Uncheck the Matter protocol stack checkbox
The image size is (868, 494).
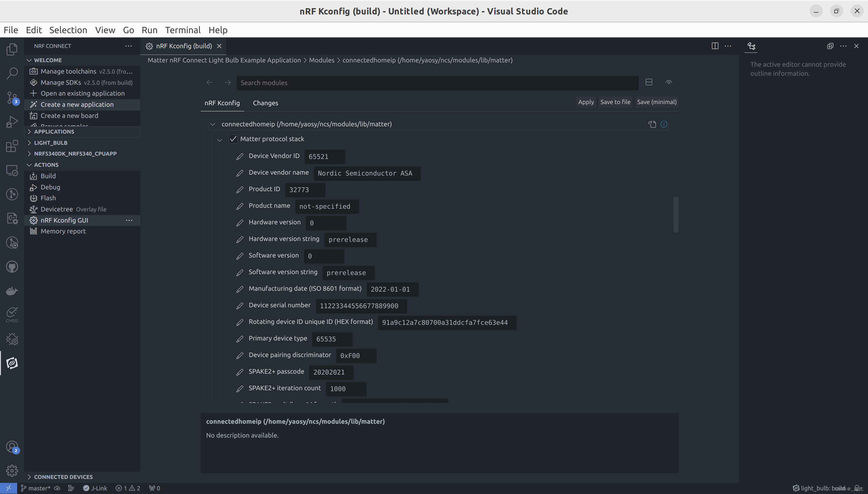tap(233, 139)
